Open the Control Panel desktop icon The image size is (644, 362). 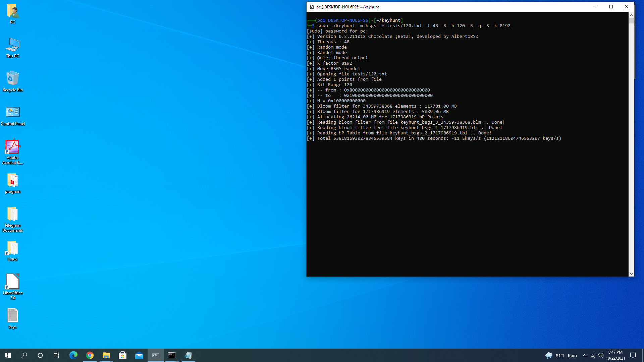pos(13,115)
